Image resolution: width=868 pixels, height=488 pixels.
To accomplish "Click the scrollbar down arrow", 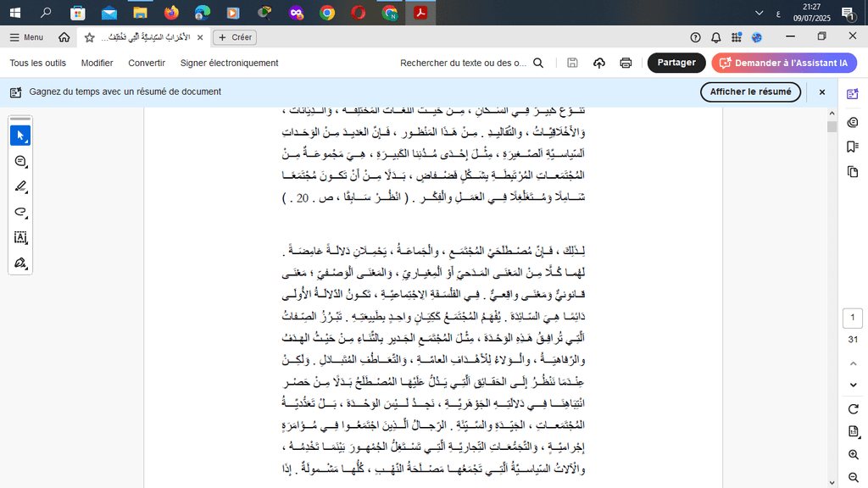I will coord(832,483).
